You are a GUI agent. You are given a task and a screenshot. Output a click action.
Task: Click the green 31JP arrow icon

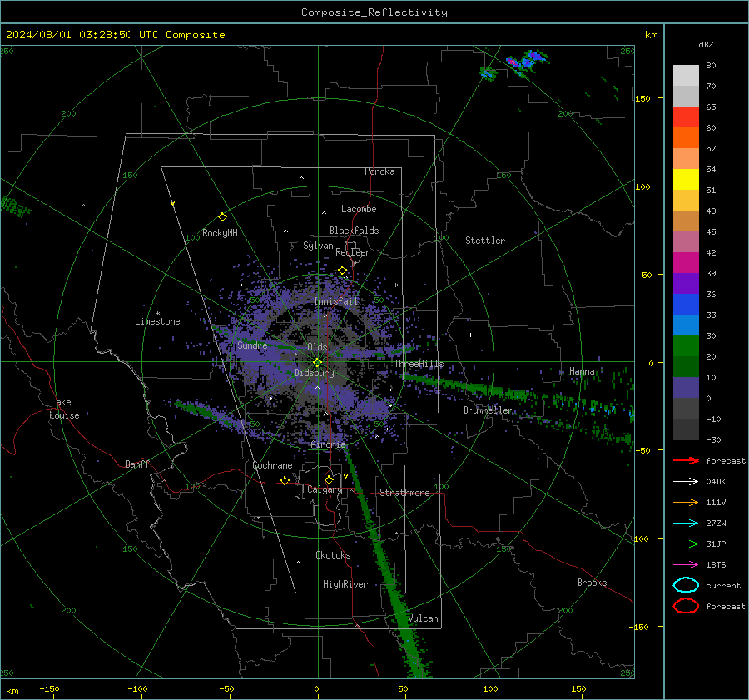coord(686,544)
